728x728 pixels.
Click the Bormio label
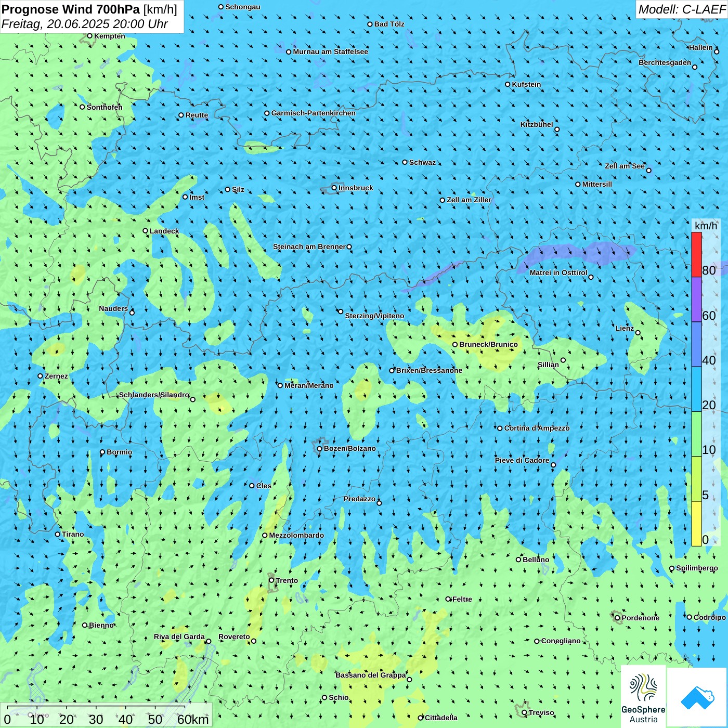pos(119,452)
